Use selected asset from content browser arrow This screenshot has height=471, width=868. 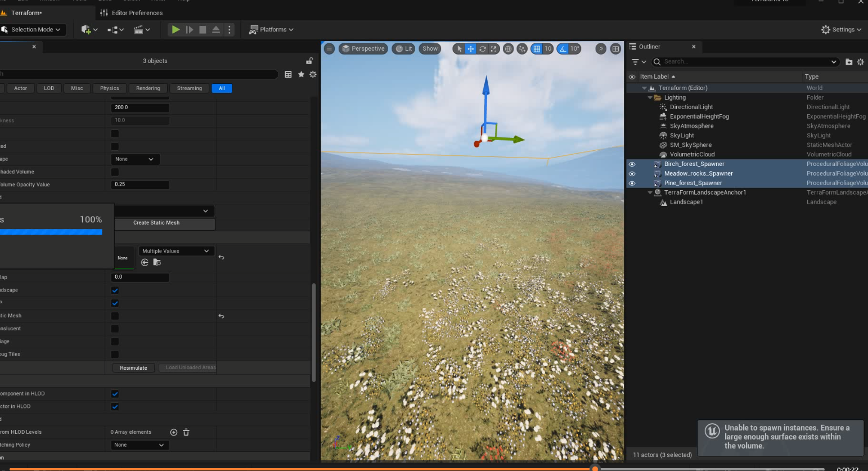point(145,263)
